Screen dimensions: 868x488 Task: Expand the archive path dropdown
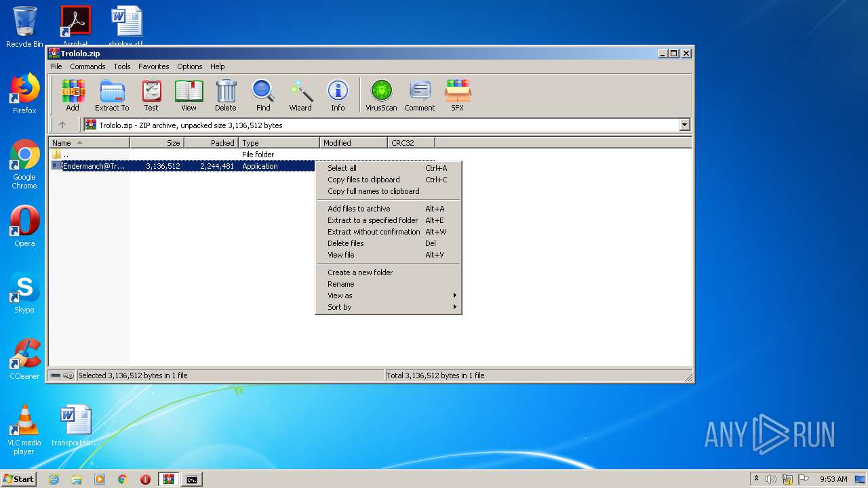[684, 125]
